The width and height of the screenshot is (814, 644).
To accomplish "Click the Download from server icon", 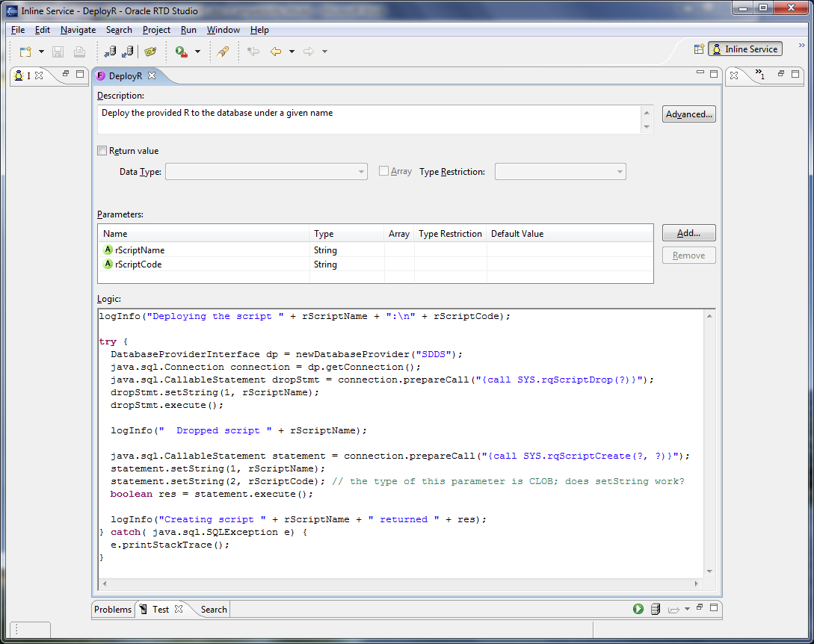I will [x=127, y=52].
